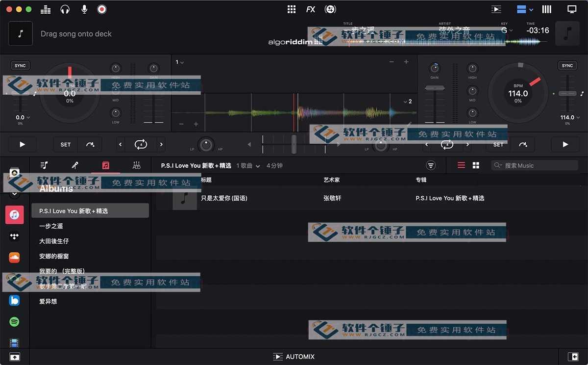Open the external display monitor icon
The width and height of the screenshot is (588, 365).
point(572,9)
